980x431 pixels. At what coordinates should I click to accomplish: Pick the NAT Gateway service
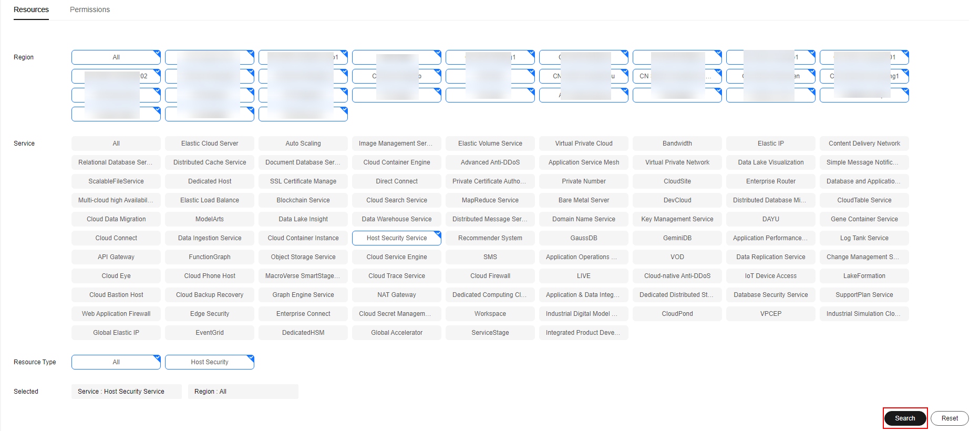397,295
